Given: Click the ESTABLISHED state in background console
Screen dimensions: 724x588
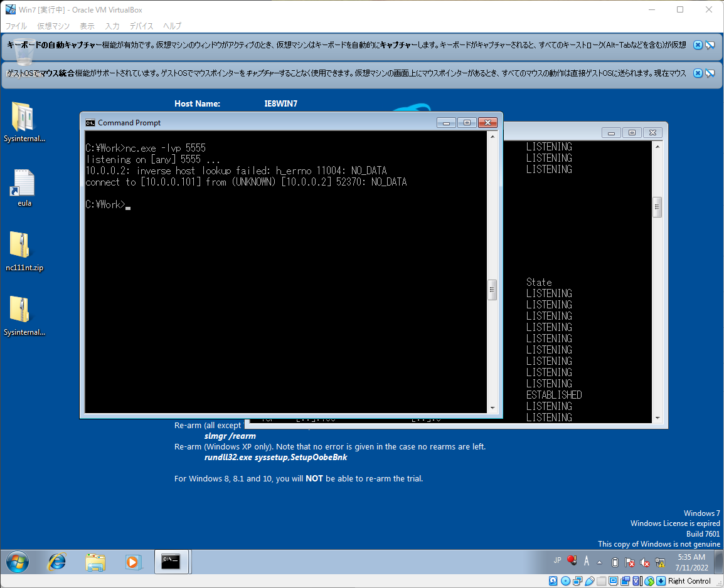Looking at the screenshot, I should coord(554,395).
